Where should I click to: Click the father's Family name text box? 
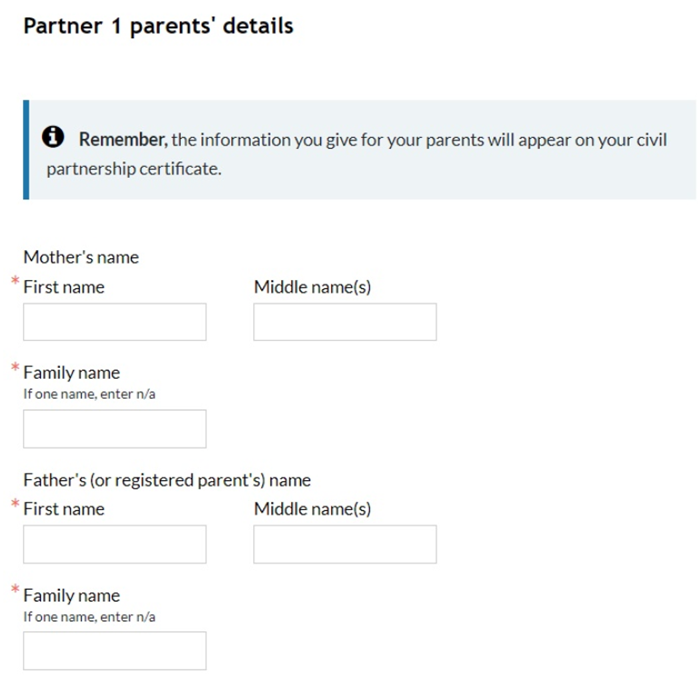click(115, 650)
